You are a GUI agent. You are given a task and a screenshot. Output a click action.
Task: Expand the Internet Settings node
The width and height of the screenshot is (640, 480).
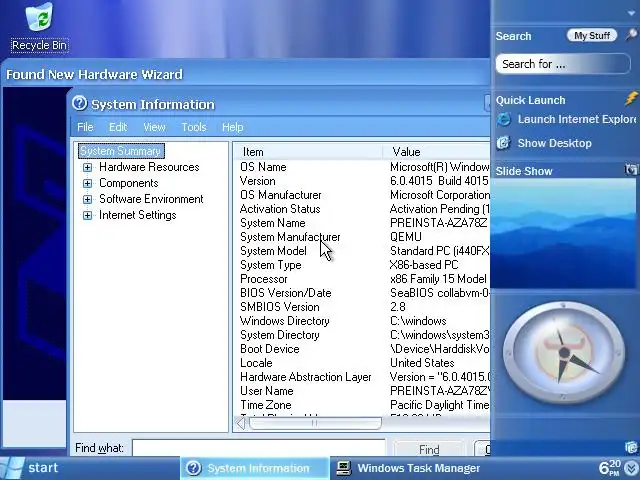tap(87, 215)
